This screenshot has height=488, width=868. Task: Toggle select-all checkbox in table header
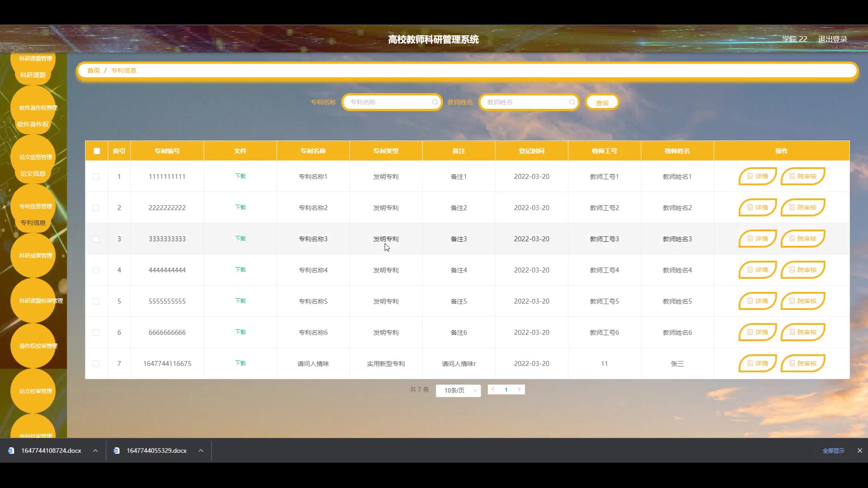point(97,151)
